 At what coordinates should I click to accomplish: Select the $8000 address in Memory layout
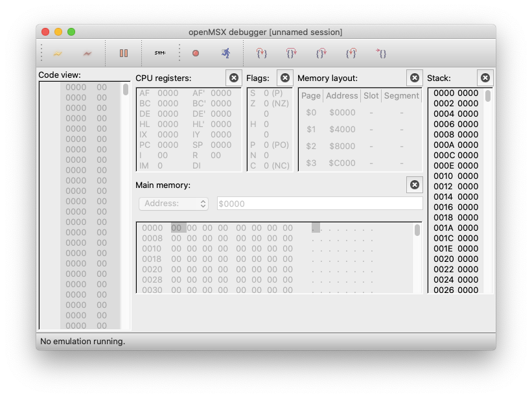(342, 146)
